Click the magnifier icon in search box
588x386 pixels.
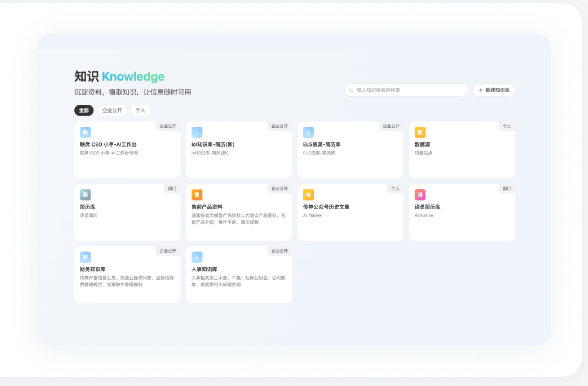coord(352,90)
